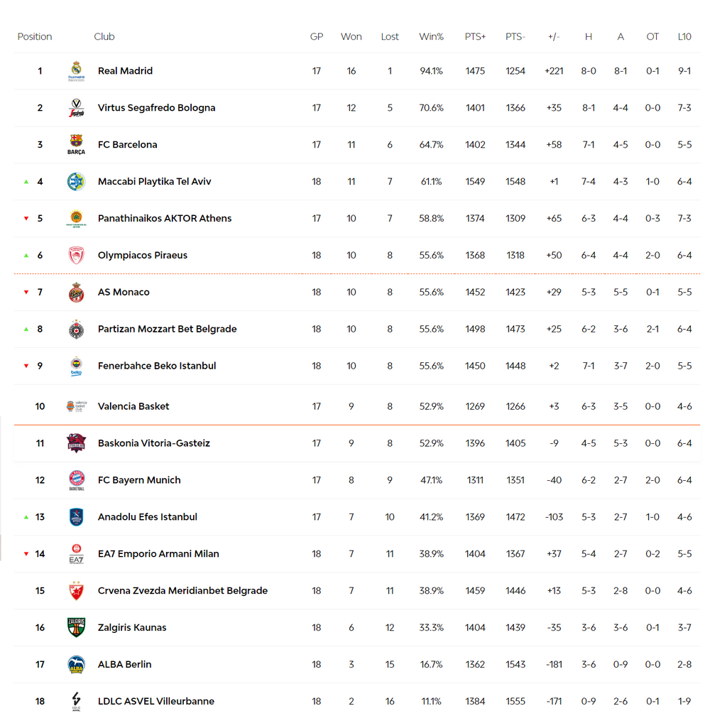This screenshot has width=710, height=728.
Task: Sort table by Win% column header
Action: click(431, 37)
